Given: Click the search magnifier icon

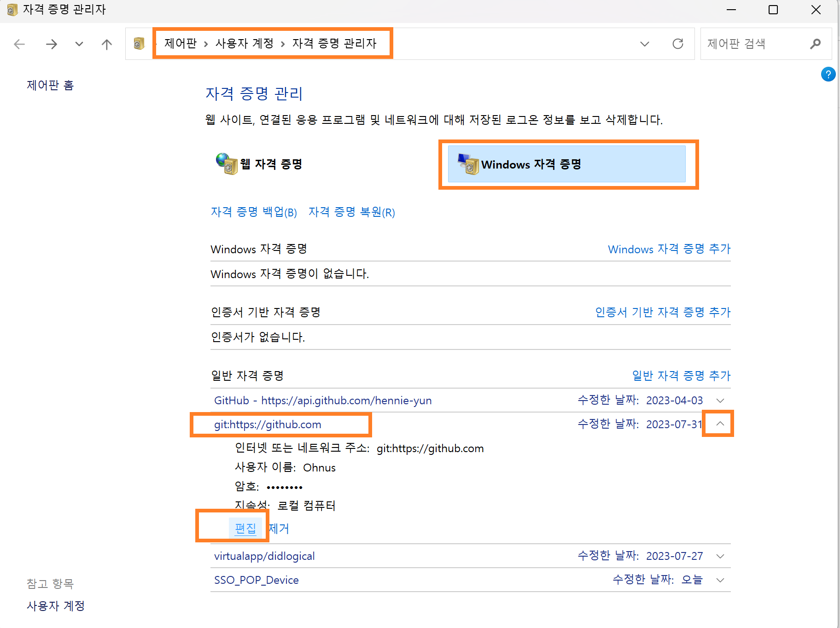Looking at the screenshot, I should [816, 44].
